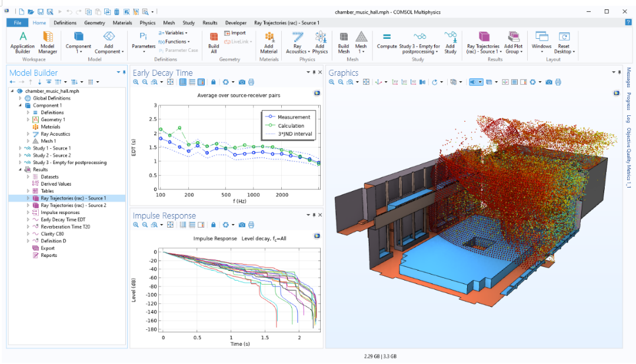Open the Model Manager
This screenshot has width=636, height=364.
(48, 42)
